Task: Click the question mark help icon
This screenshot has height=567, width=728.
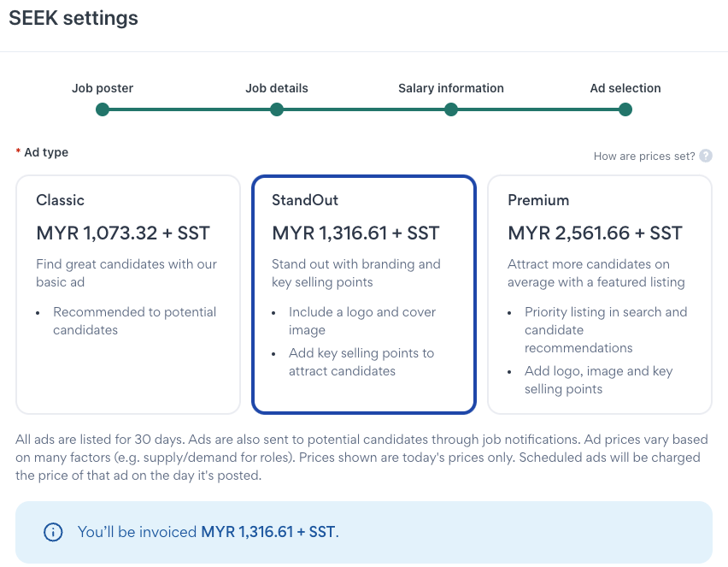Action: coord(706,156)
